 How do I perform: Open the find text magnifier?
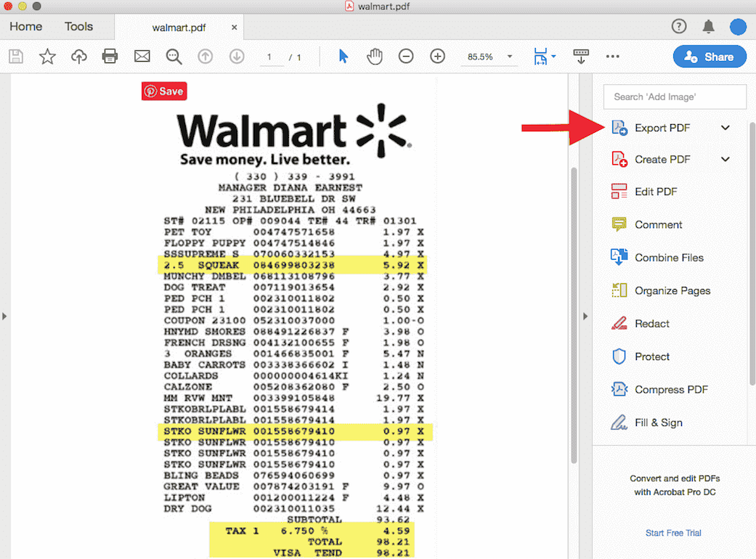click(174, 57)
